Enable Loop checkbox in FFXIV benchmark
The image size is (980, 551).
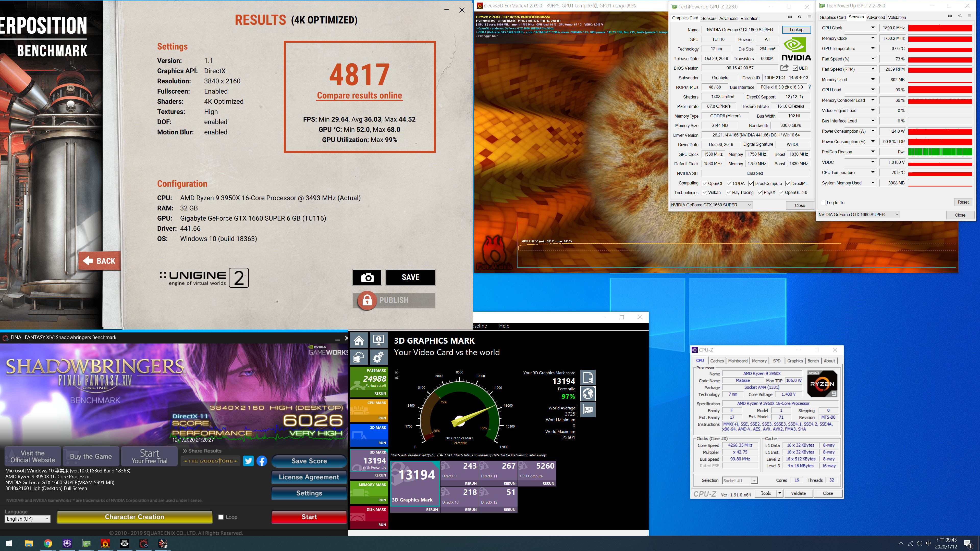(x=221, y=517)
